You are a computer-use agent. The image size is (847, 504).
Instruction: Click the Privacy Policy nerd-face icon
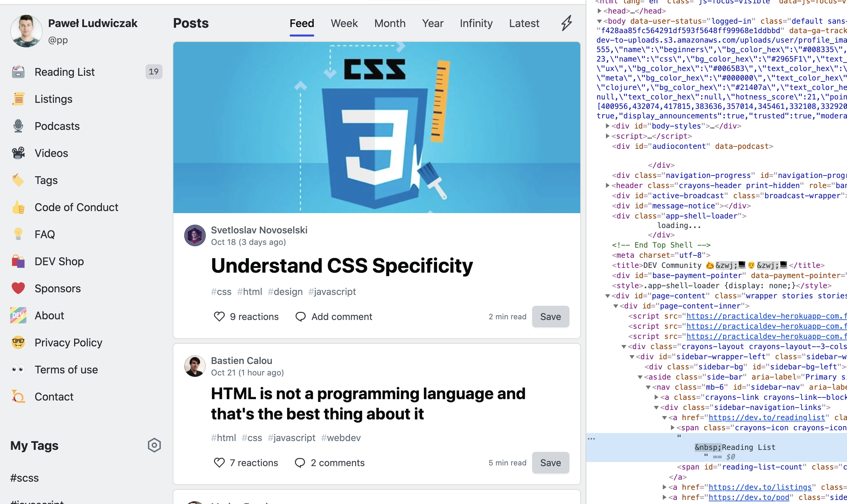(18, 343)
